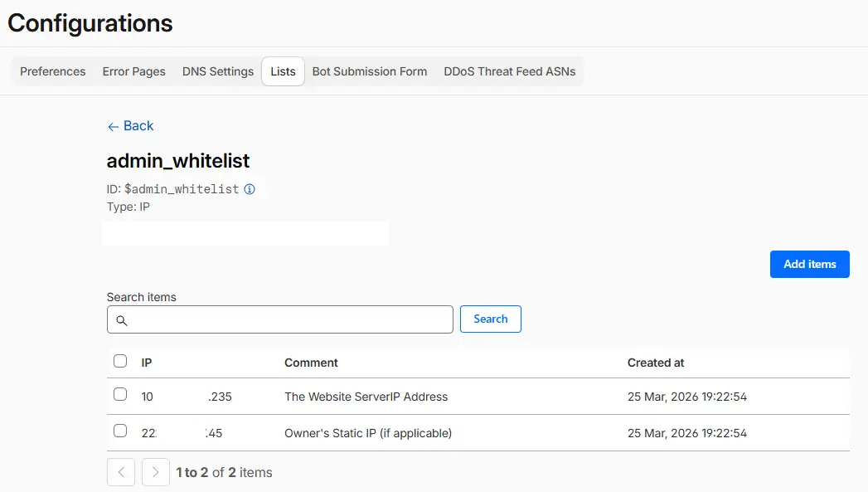868x492 pixels.
Task: Click the 'Search items' label
Action: point(142,298)
